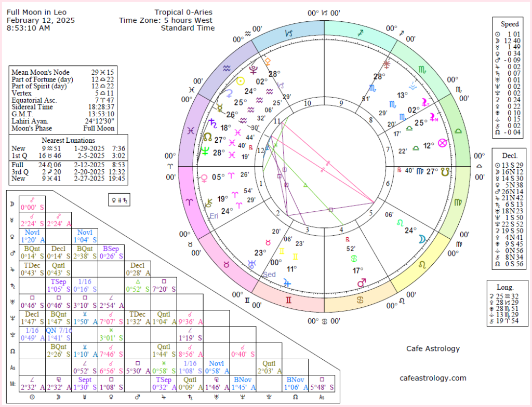
Task: Select the blue Jupiter glyph in Gemini
Action: 286,283
